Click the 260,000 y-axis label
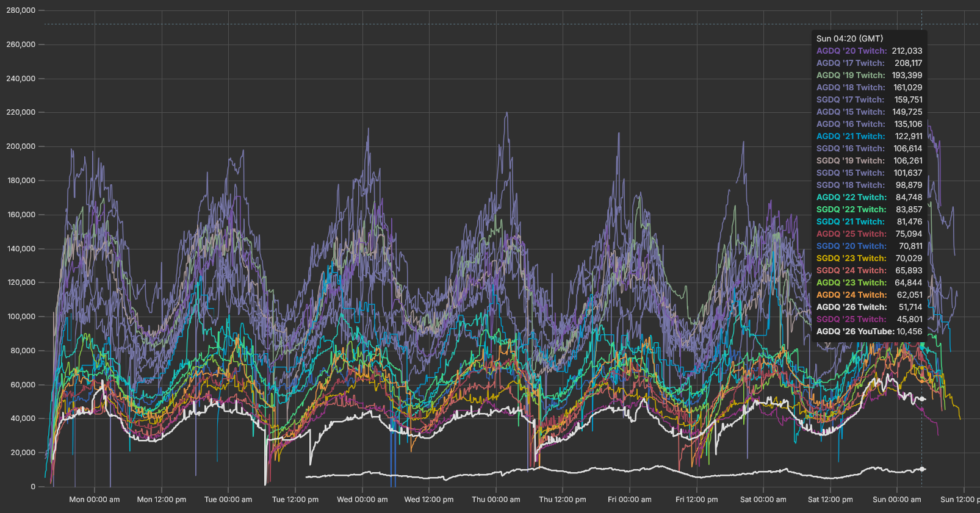Screen dimensions: 980x513 [21, 45]
